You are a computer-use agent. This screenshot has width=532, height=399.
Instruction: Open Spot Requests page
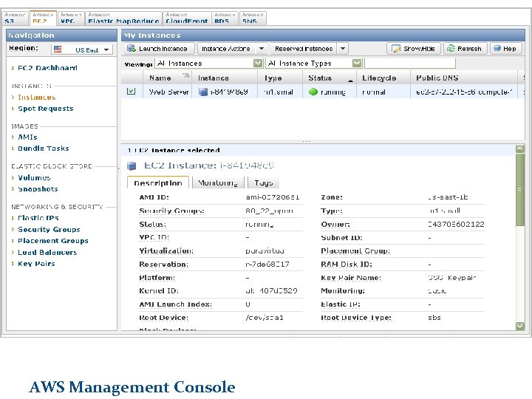click(x=46, y=109)
